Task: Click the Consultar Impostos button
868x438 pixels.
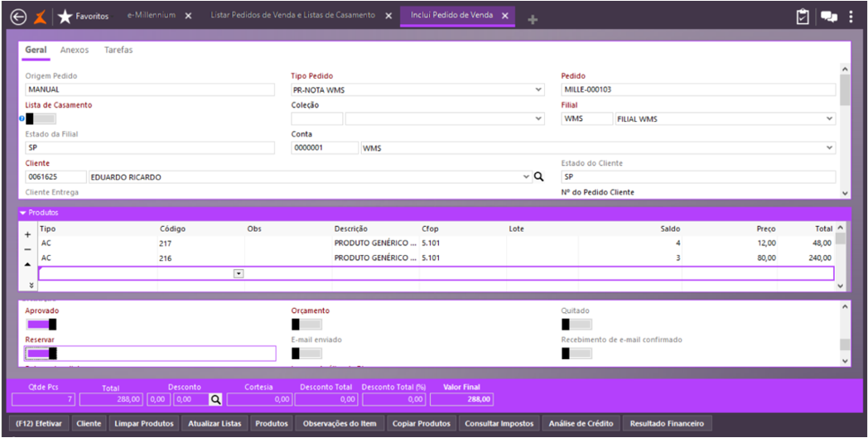Action: pyautogui.click(x=499, y=424)
